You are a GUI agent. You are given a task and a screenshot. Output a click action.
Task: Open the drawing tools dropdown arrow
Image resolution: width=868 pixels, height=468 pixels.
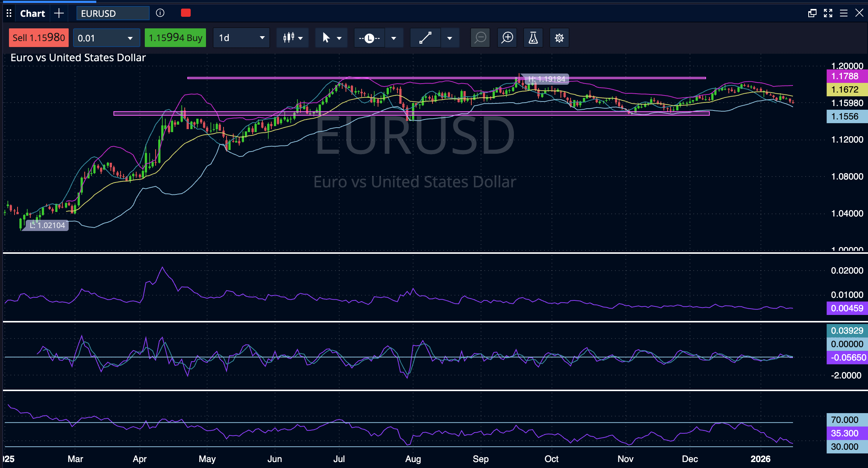450,37
